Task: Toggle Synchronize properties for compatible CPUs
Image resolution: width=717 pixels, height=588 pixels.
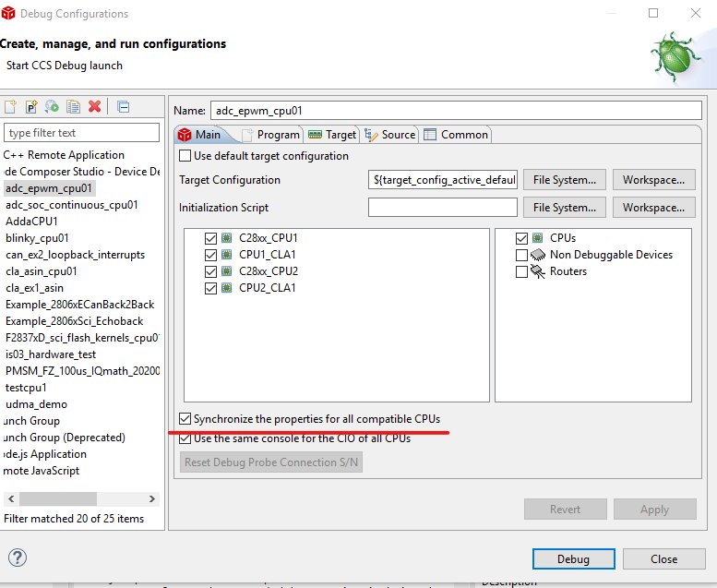Action: pyautogui.click(x=185, y=419)
